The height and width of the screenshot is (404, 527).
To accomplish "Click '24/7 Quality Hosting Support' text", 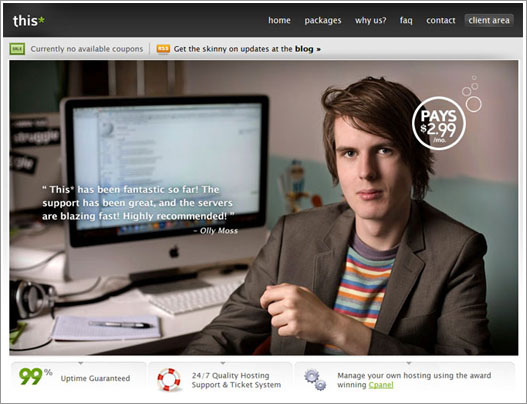I will point(236,380).
